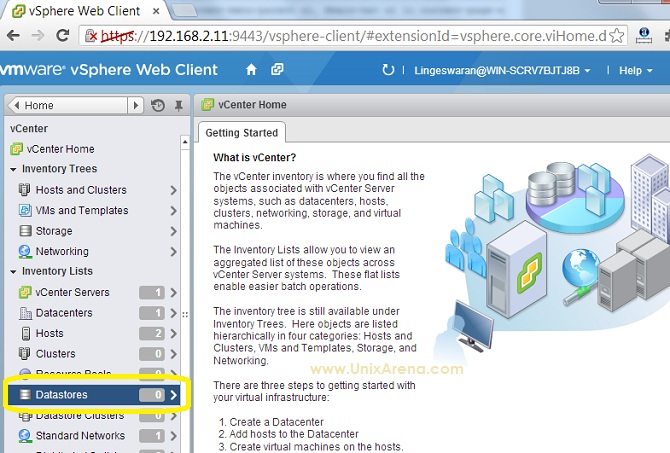
Task: Expand the vCenter Servers row chevron
Action: click(x=173, y=293)
